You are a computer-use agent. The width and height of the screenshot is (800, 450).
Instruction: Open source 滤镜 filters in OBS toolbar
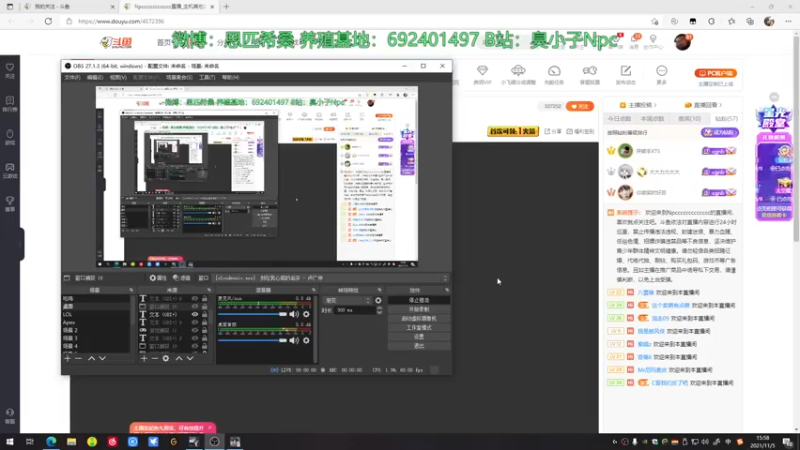(182, 278)
